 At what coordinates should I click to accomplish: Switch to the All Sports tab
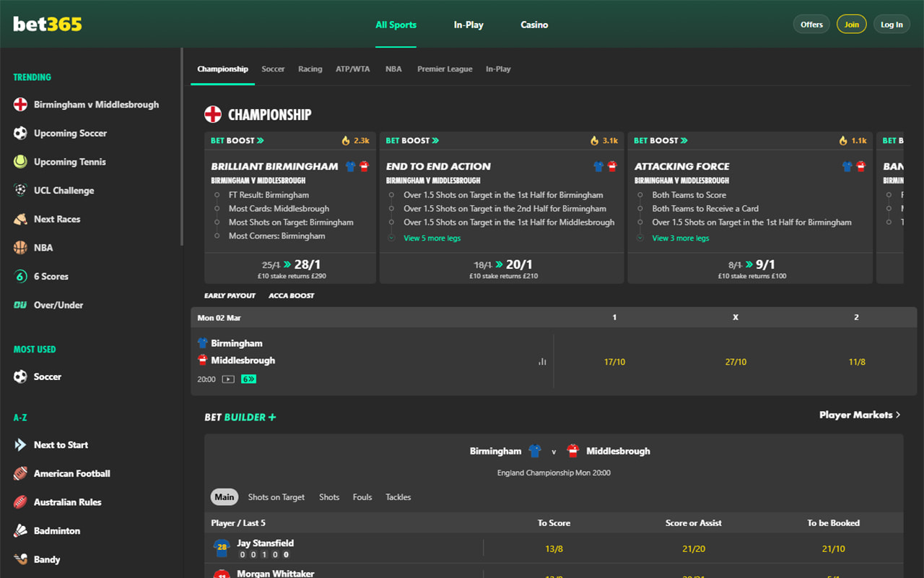396,25
